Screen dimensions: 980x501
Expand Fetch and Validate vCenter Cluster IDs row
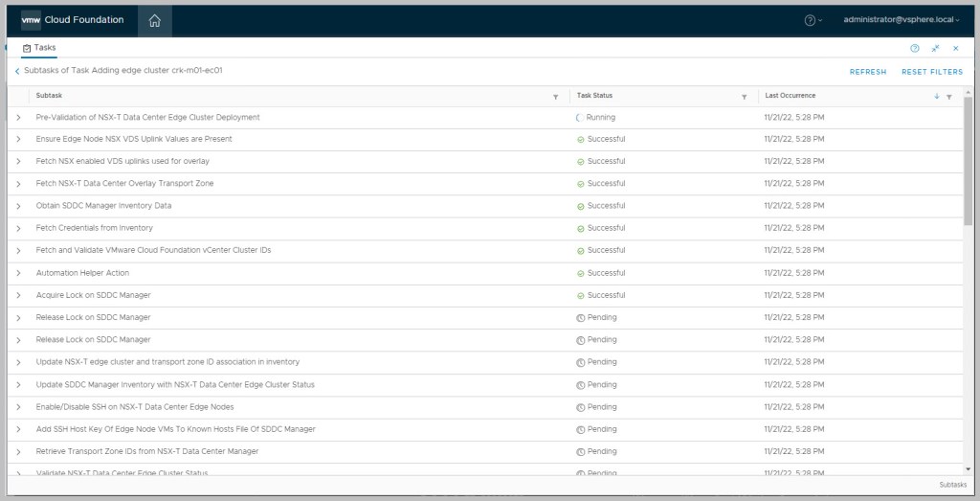(x=18, y=250)
